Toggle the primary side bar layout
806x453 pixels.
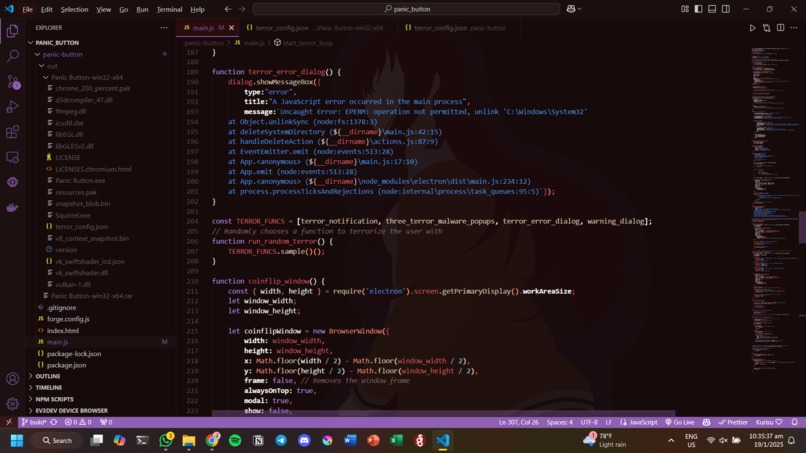(698, 9)
